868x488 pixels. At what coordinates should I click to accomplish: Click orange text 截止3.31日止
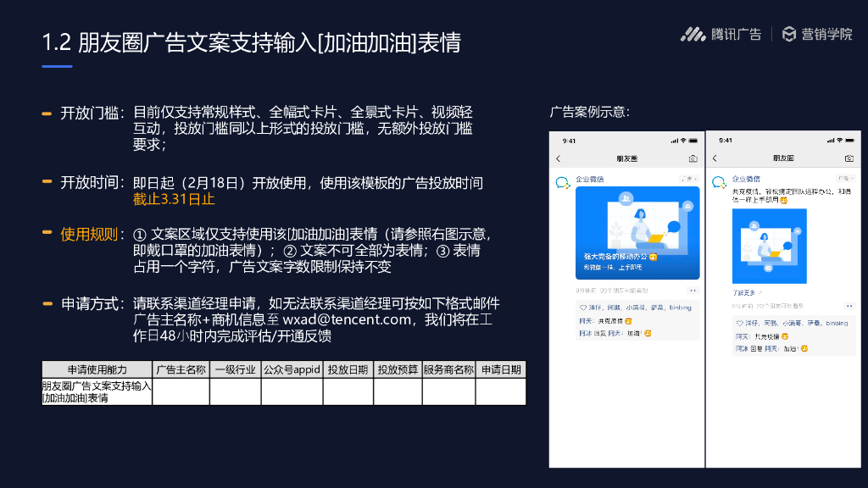pos(174,199)
